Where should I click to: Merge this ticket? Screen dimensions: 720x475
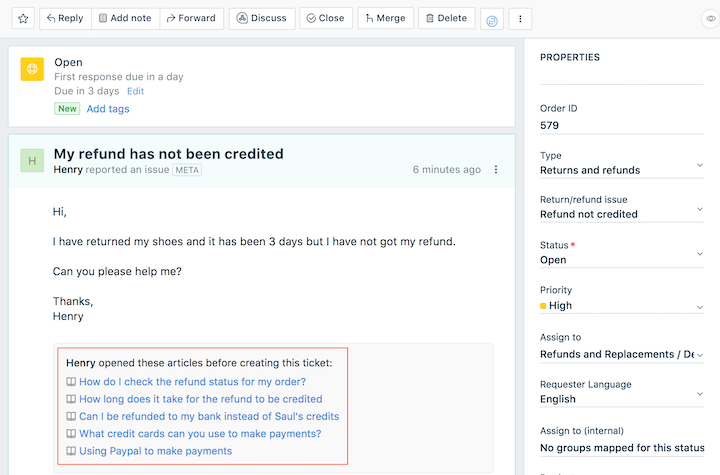pyautogui.click(x=386, y=18)
